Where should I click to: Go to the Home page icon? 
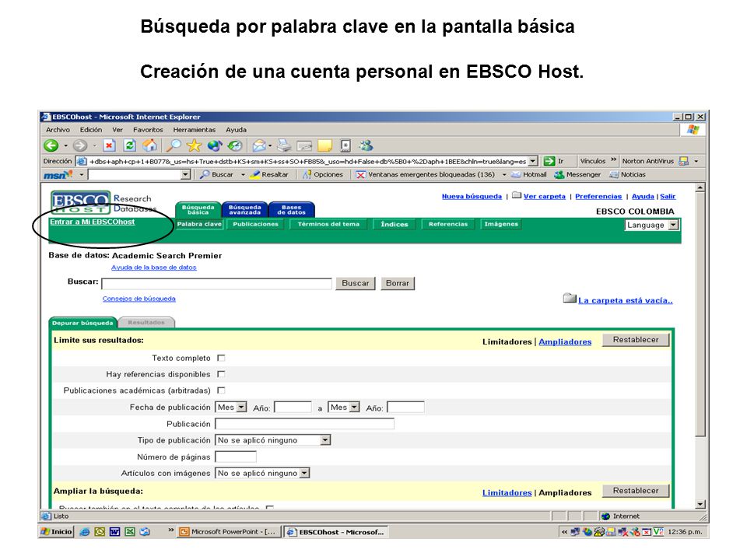coord(149,145)
